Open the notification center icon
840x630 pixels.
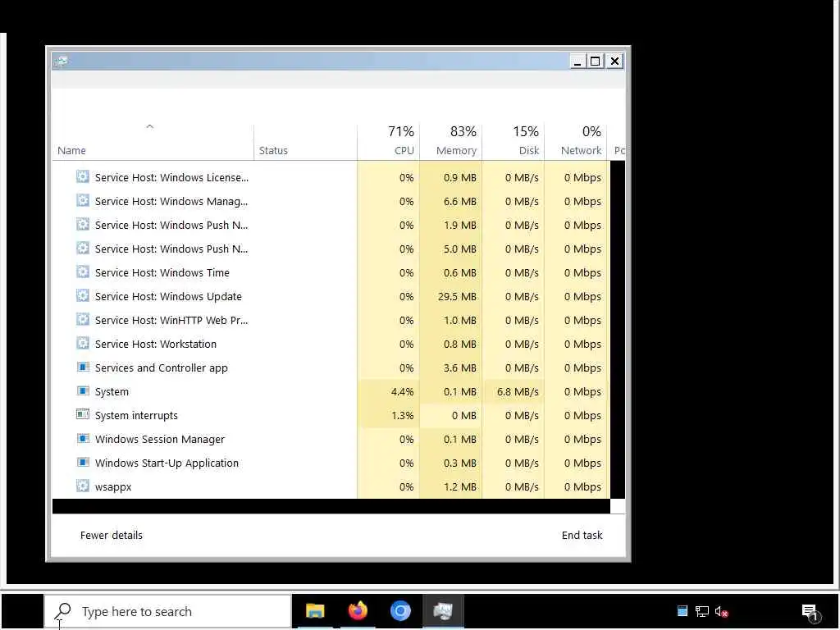coord(810,612)
